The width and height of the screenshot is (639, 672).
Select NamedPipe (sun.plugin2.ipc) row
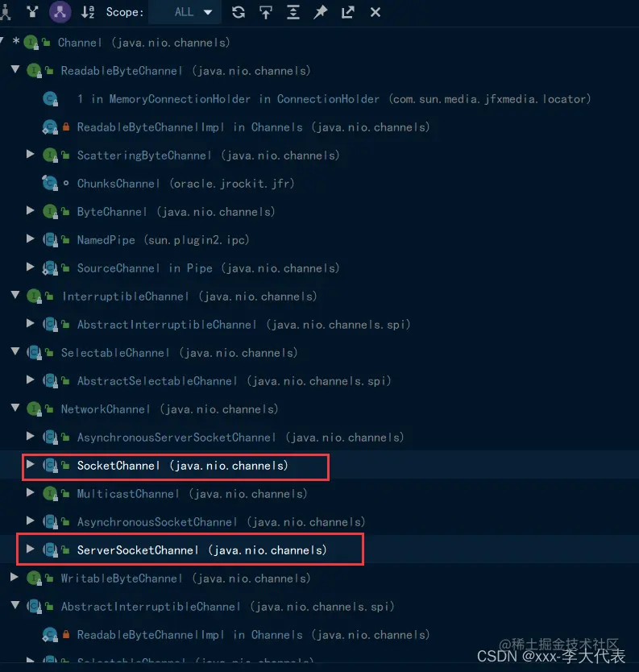(163, 240)
